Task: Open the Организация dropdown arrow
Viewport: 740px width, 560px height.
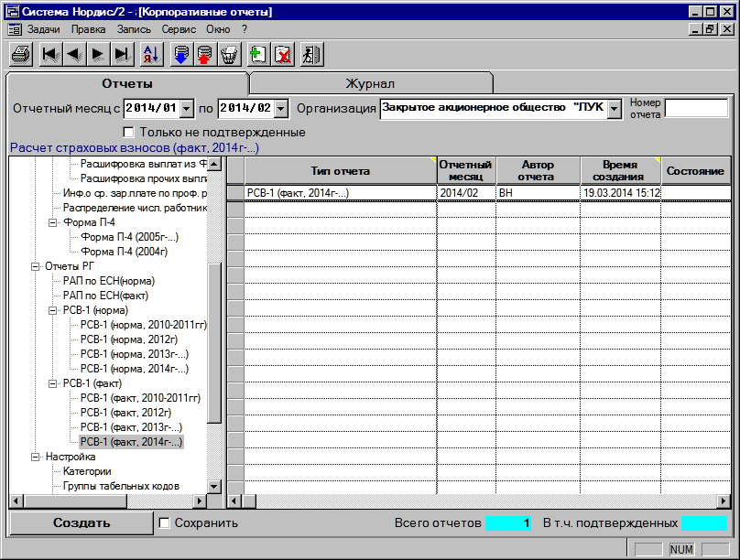Action: pyautogui.click(x=614, y=109)
